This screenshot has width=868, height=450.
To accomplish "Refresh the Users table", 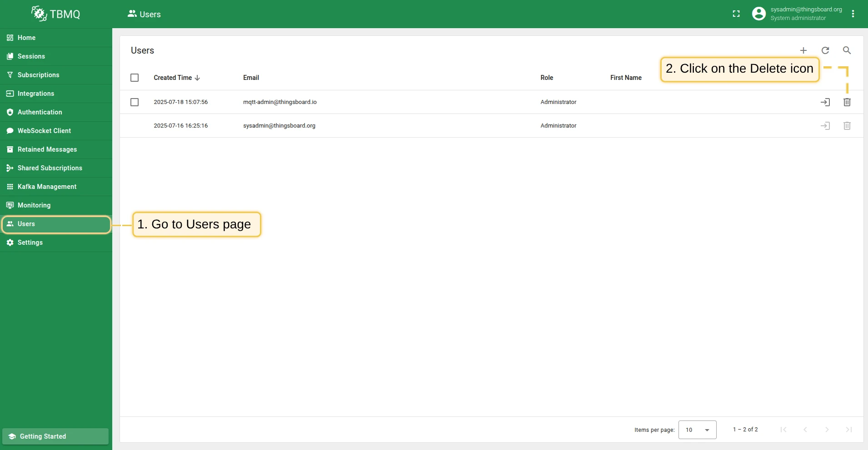I will (x=825, y=50).
